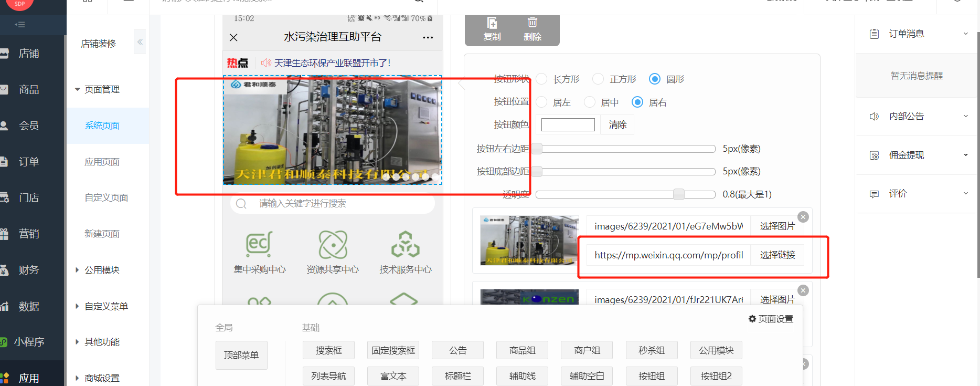Screen dimensions: 980x386
Task: Click the 应用 colorful grid icon
Action: coord(5,378)
